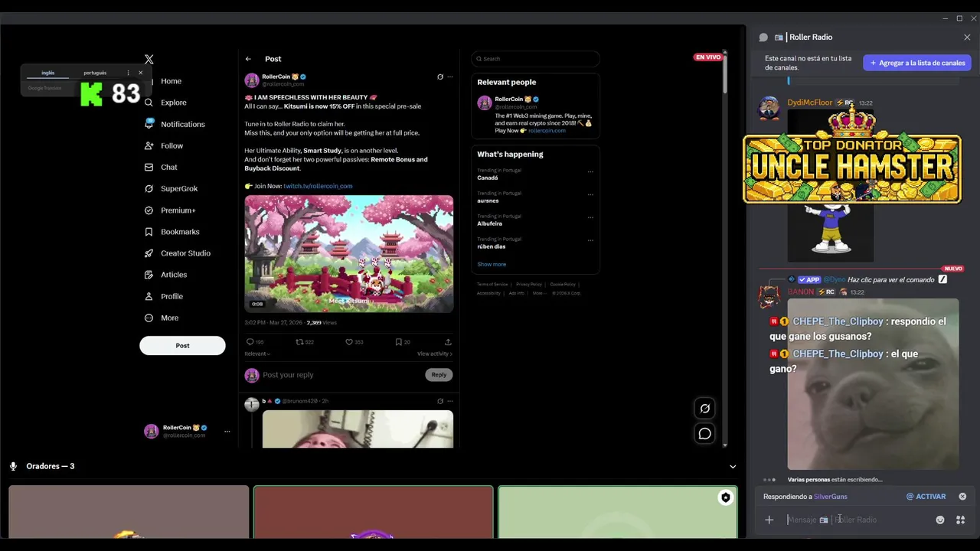Screen dimensions: 980x551
Task: Click the Bookmarks sidebar icon
Action: (149, 232)
